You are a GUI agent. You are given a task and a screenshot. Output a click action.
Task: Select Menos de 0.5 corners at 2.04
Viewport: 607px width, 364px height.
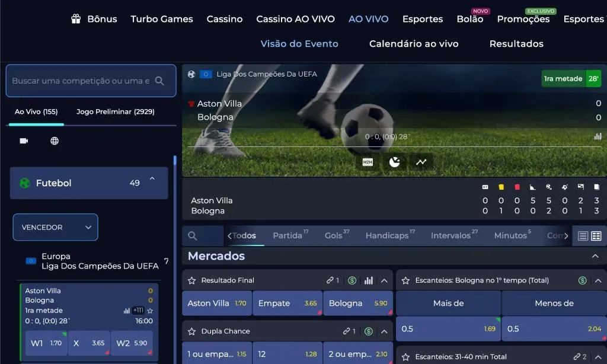(554, 329)
